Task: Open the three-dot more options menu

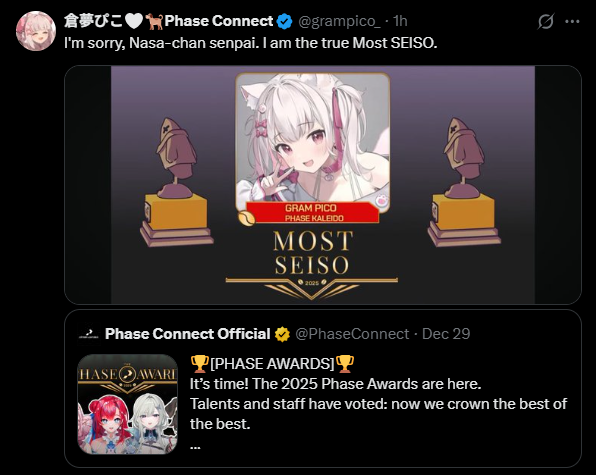Action: (x=572, y=22)
